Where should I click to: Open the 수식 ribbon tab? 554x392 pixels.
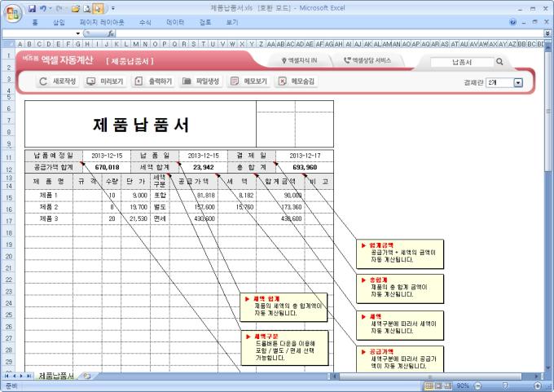pos(145,22)
